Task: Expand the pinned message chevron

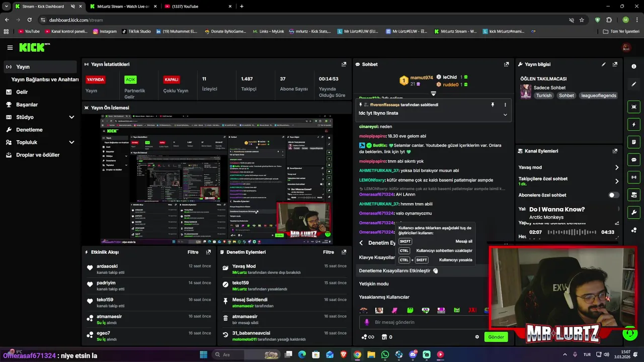Action: click(505, 115)
